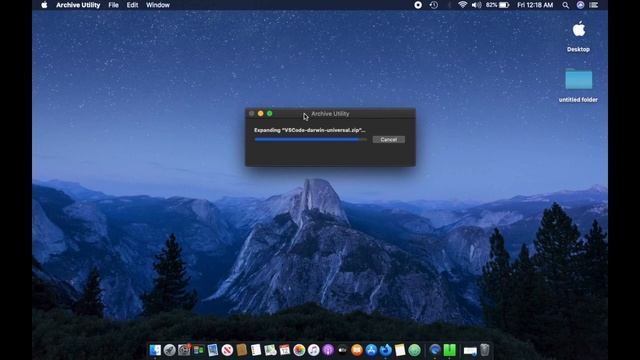Image resolution: width=640 pixels, height=360 pixels.
Task: Click the Siri icon in menu bar
Action: click(x=580, y=5)
